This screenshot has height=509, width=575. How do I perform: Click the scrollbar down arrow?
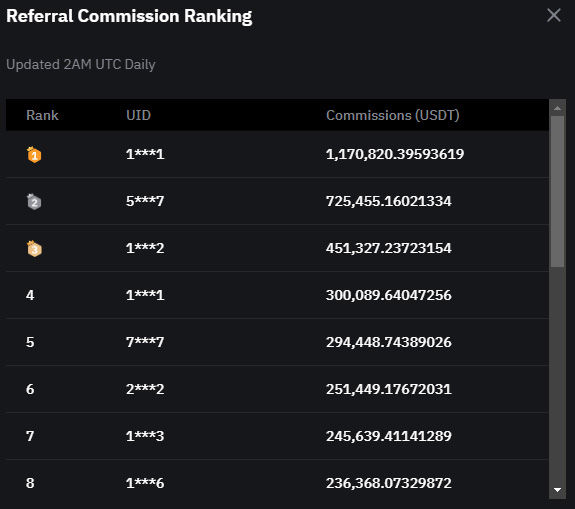pos(557,490)
